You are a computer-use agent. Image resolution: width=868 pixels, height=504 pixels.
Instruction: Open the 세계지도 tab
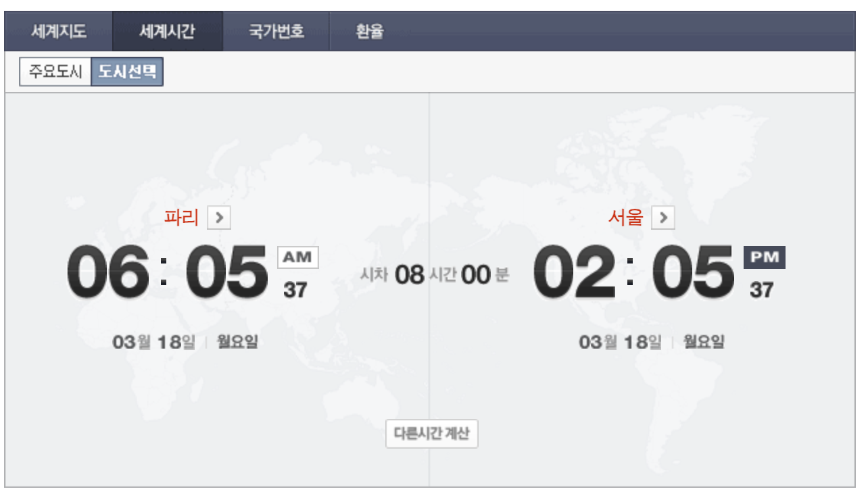click(58, 31)
